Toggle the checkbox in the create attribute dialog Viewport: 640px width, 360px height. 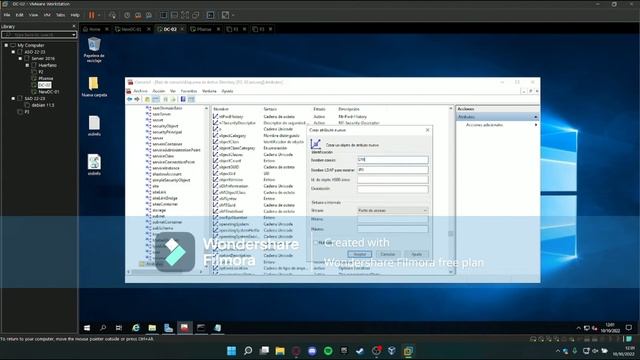coord(316,242)
